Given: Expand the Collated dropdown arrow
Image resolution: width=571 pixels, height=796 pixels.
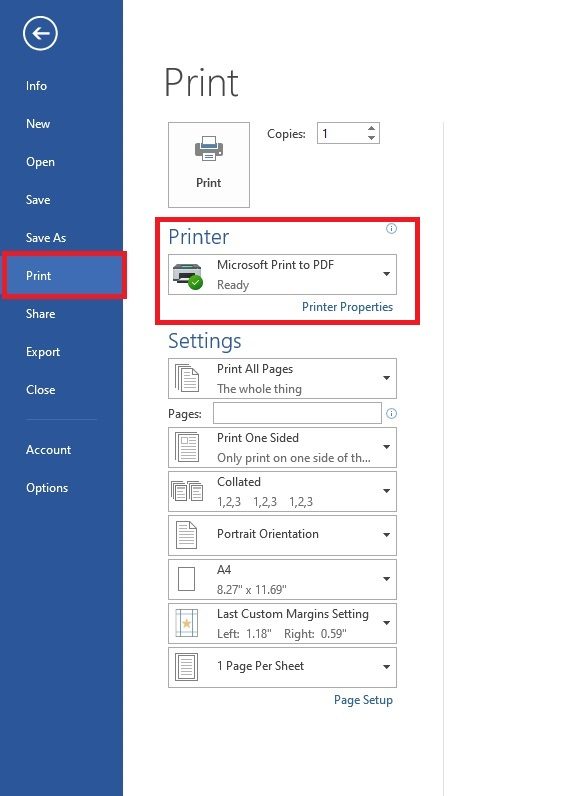Looking at the screenshot, I should click(386, 491).
